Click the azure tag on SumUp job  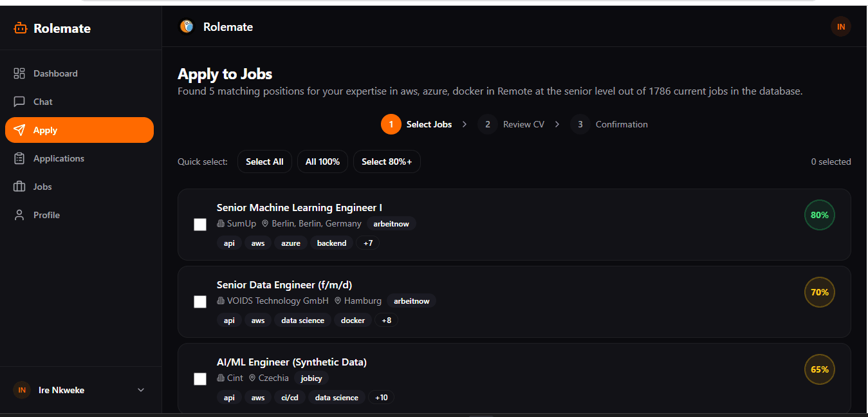pyautogui.click(x=291, y=243)
